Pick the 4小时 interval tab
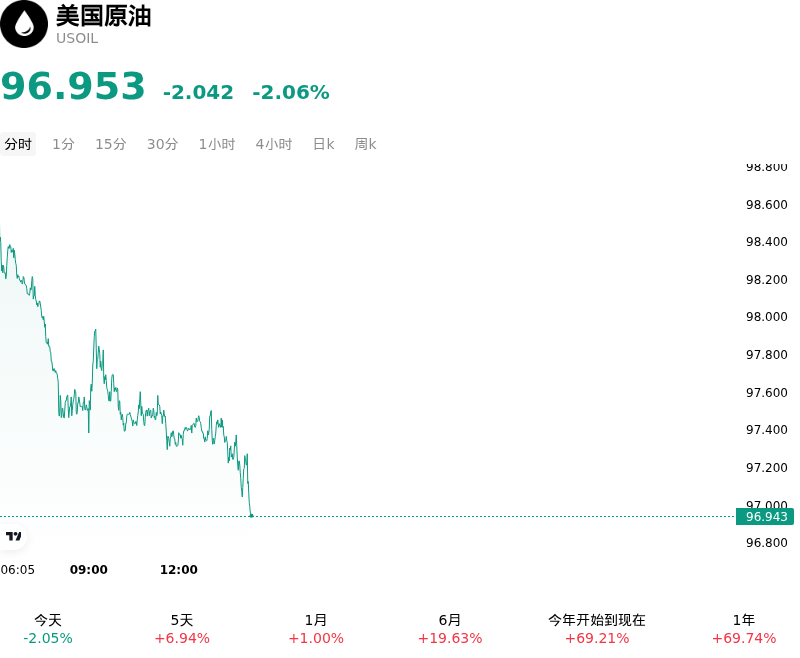This screenshot has width=800, height=658. pos(274,144)
